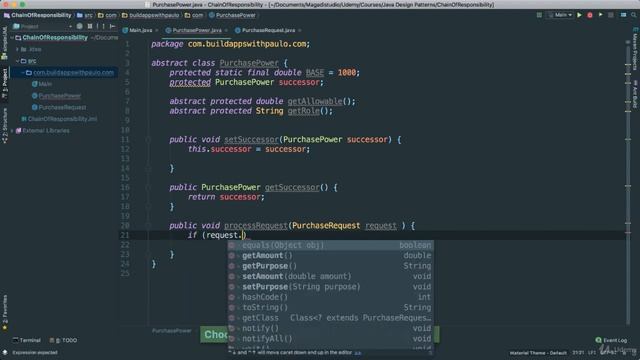This screenshot has width=640, height=360.
Task: Open Project panel settings gear icon
Action: tap(100, 27)
